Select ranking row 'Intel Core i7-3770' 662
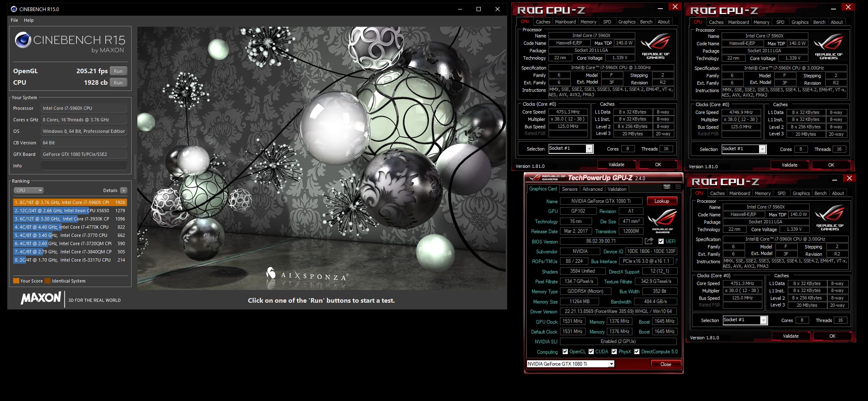The width and height of the screenshot is (868, 401). click(70, 235)
